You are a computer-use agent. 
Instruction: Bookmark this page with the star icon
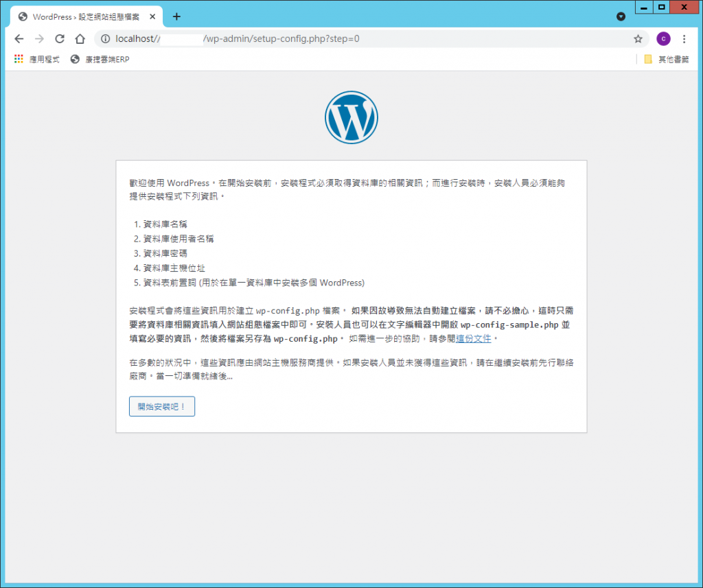638,39
